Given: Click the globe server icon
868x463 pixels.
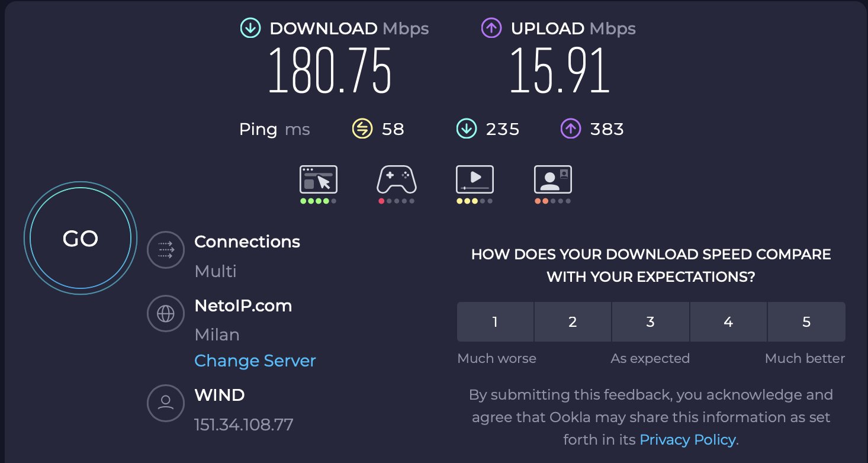Looking at the screenshot, I should pos(166,314).
